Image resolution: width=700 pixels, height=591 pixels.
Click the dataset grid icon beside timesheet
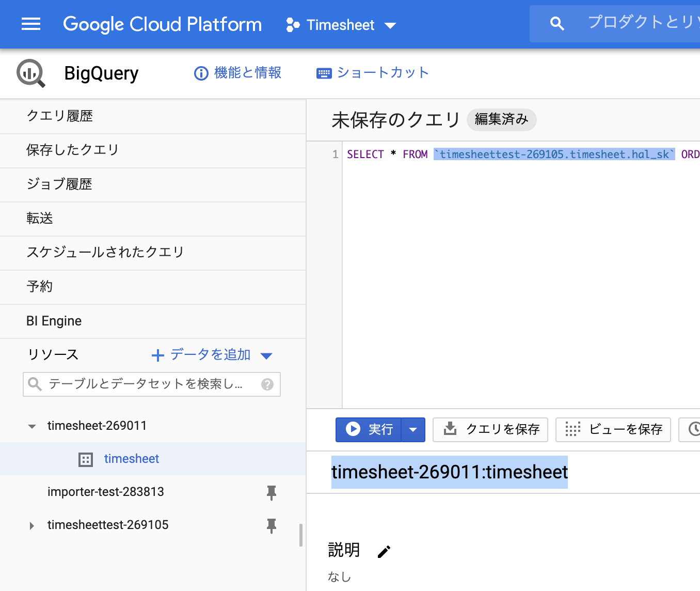(86, 459)
